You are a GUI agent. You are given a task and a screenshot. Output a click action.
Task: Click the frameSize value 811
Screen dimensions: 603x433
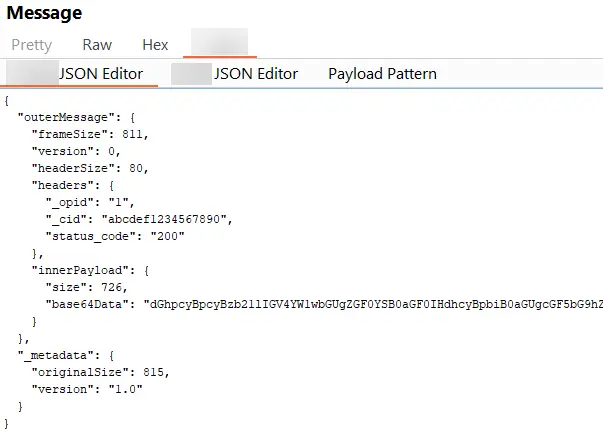tap(132, 134)
